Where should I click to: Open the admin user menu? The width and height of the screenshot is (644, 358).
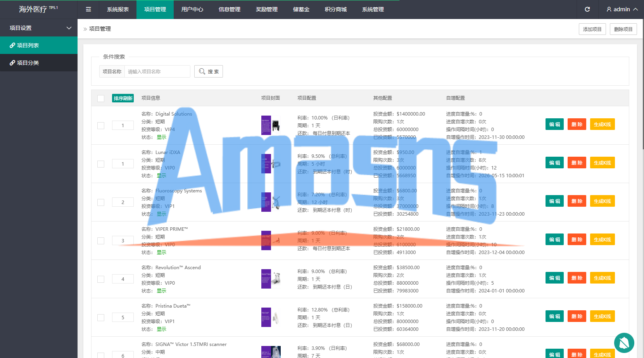(x=622, y=9)
